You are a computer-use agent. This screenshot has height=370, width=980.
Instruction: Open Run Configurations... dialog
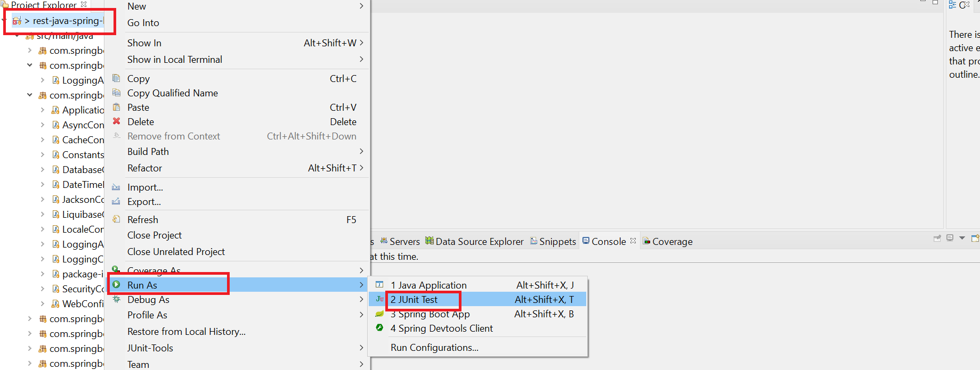478,347
